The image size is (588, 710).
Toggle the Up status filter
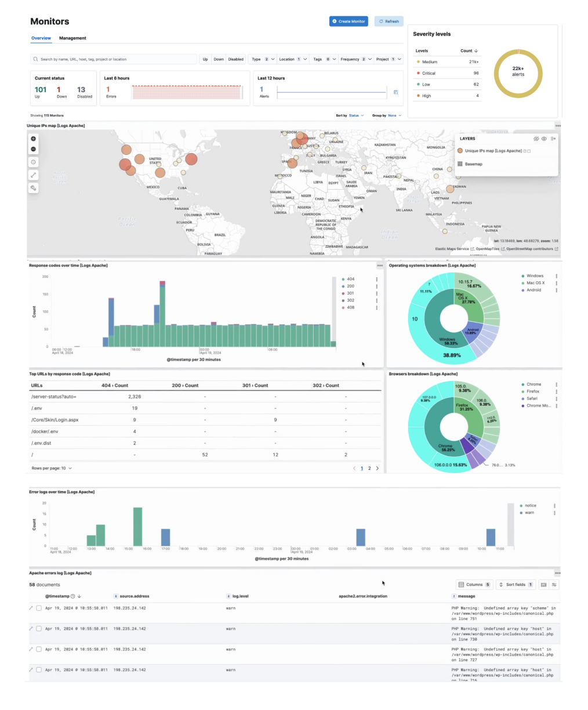click(205, 59)
